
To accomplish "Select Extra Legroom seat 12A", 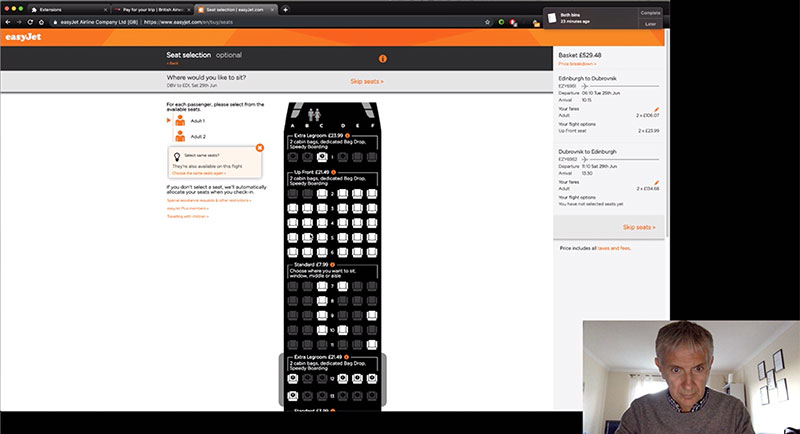I will tap(292, 378).
